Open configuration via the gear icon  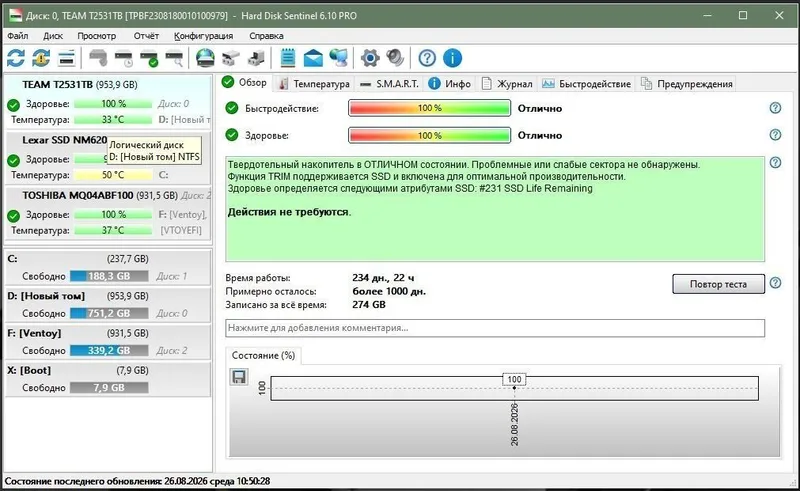(x=370, y=58)
